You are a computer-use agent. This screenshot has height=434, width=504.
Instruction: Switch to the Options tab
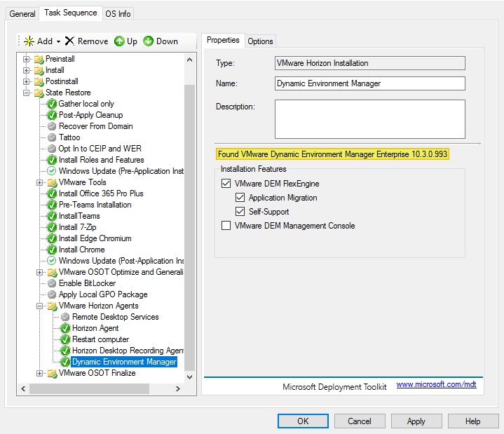260,41
